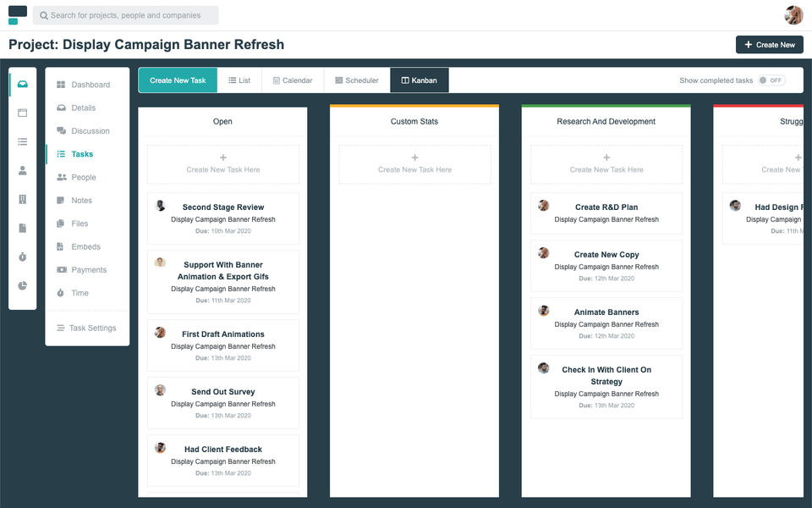Click 'Due: 11th Mar 2020' under Support With Banner

223,301
